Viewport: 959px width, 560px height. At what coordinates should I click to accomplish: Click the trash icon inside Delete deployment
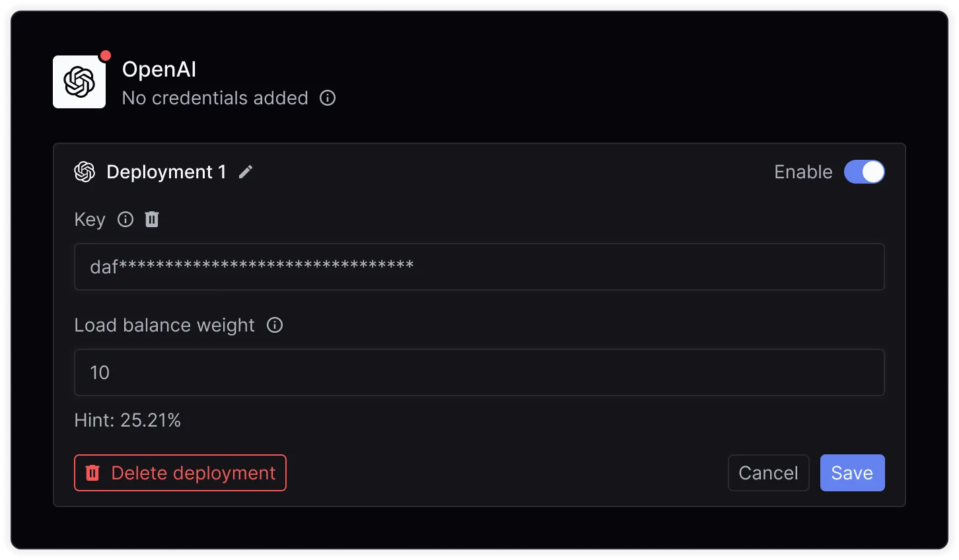click(93, 473)
